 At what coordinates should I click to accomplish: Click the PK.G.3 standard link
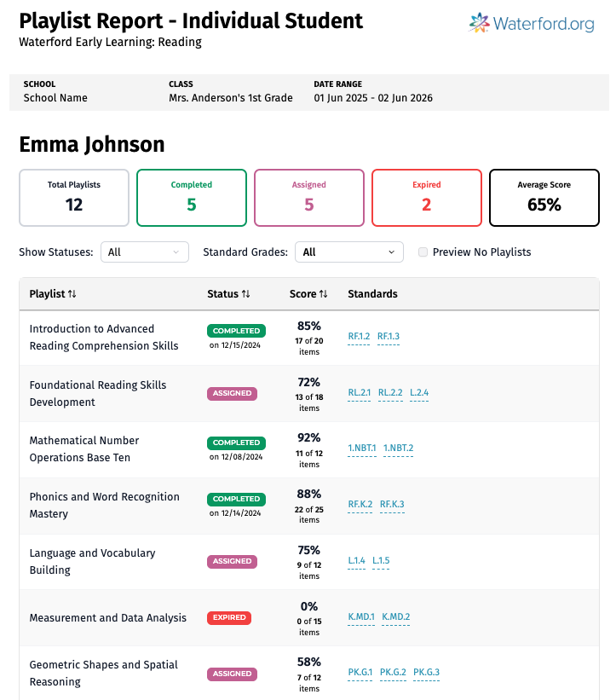coord(427,673)
